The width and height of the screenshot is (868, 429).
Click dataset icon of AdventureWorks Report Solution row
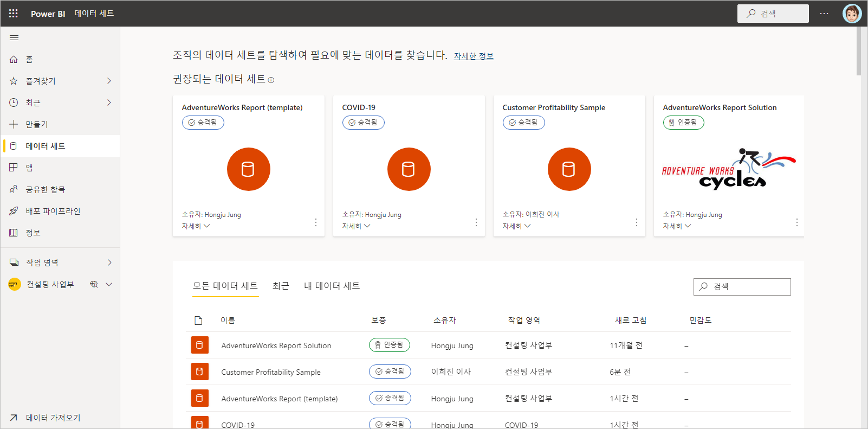click(200, 345)
